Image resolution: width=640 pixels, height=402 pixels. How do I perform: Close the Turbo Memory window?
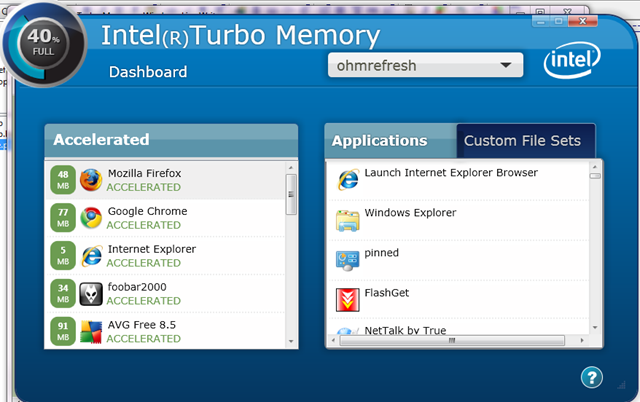pos(582,21)
